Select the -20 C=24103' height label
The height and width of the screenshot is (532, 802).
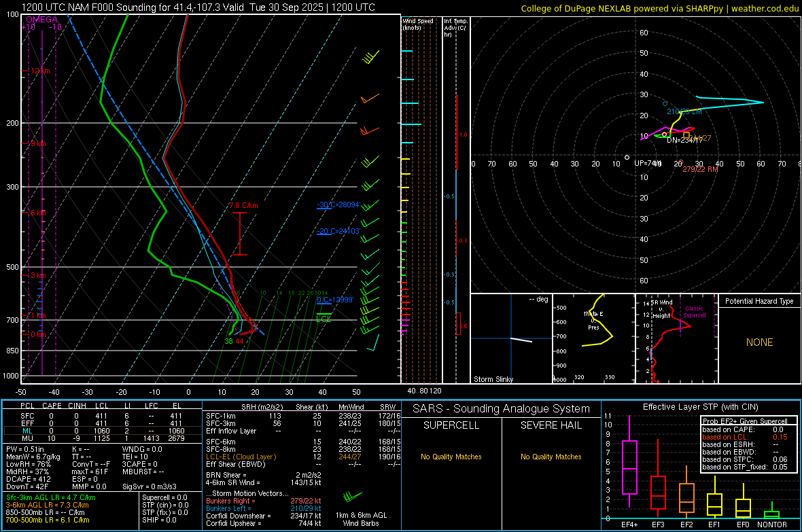pos(338,231)
